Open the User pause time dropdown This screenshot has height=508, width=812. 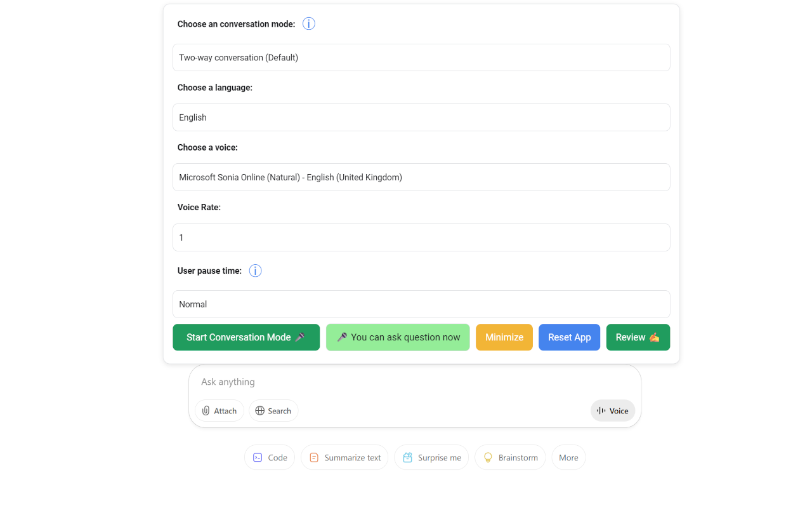[x=421, y=304]
